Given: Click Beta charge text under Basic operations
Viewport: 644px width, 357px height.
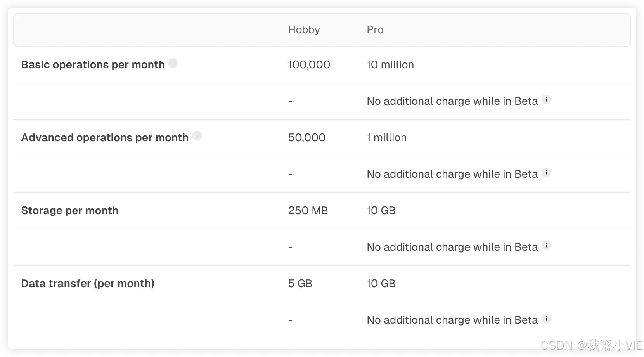Looking at the screenshot, I should (452, 101).
